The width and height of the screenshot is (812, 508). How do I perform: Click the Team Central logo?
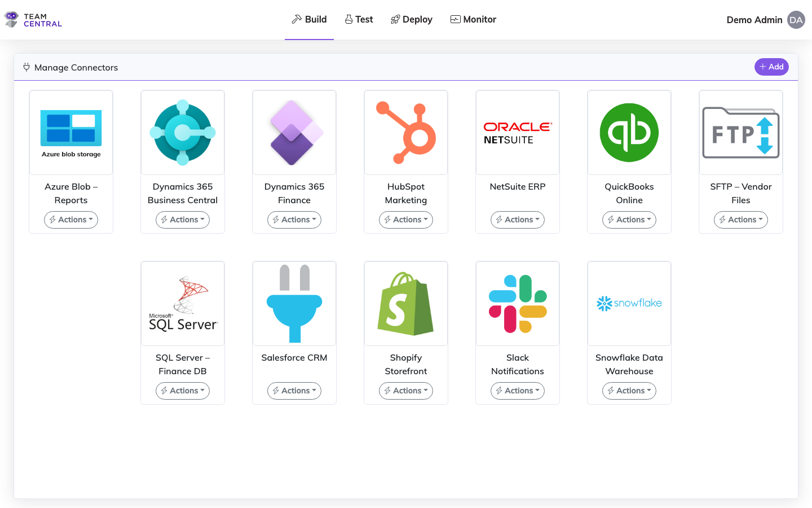(x=33, y=20)
